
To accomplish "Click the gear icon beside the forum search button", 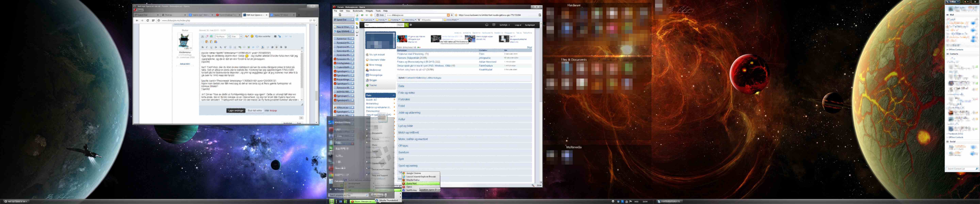I will pos(411,25).
